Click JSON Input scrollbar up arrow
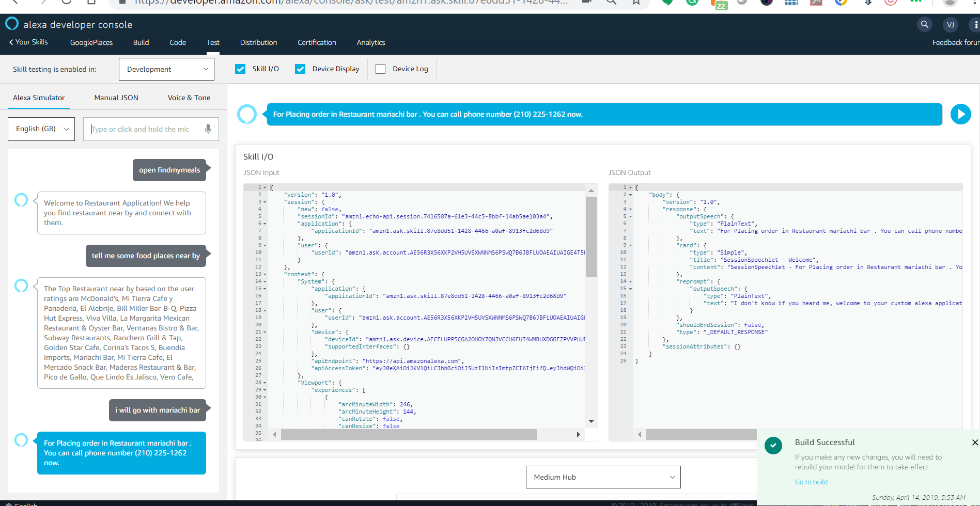Viewport: 980px width, 506px height. pos(591,191)
